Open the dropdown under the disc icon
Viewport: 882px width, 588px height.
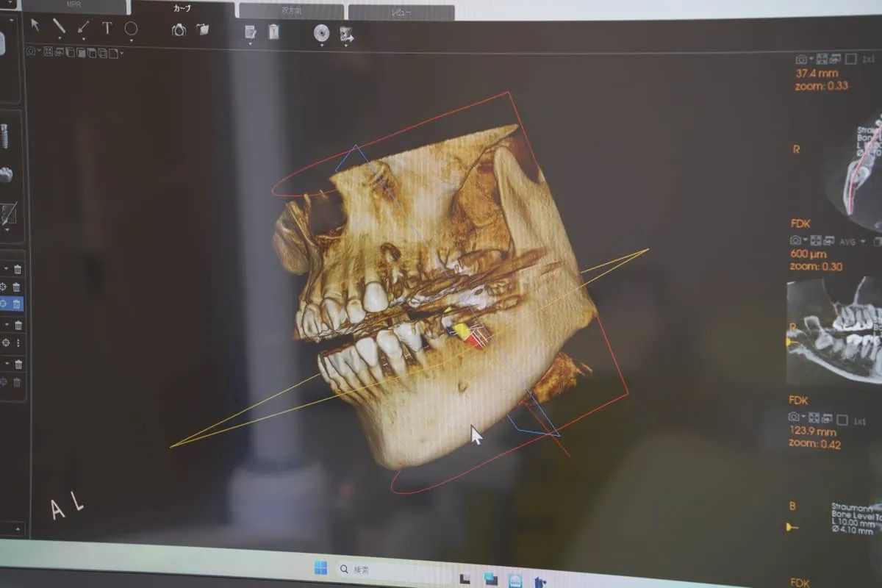pyautogui.click(x=321, y=46)
